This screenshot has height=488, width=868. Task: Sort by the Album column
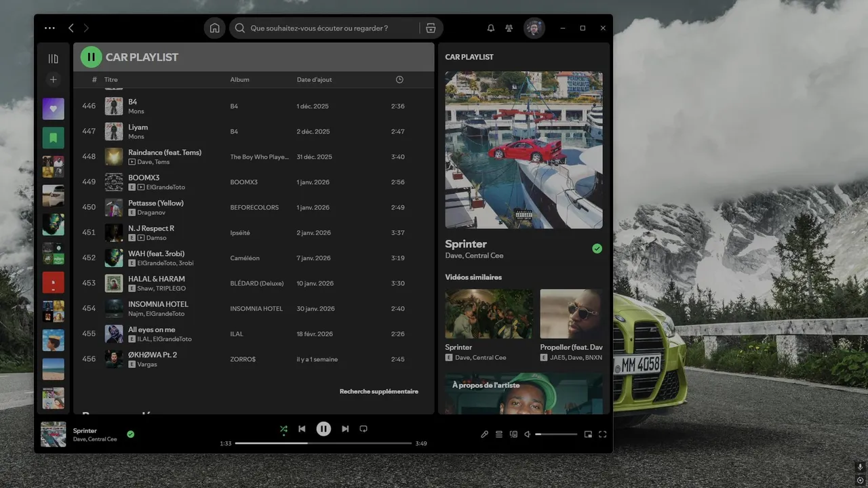(239, 79)
